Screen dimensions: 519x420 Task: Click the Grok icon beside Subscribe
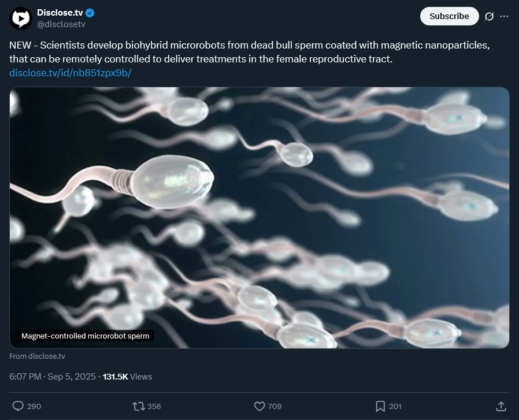[x=489, y=16]
